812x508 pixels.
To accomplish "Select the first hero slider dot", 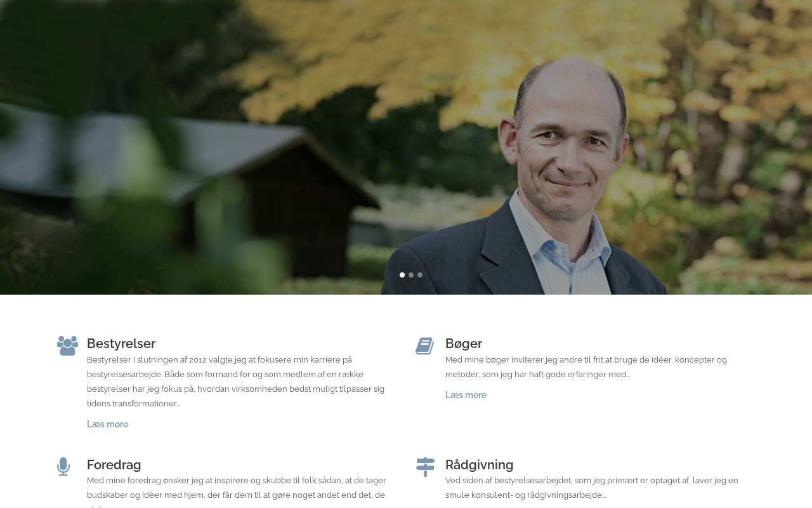I will [402, 275].
